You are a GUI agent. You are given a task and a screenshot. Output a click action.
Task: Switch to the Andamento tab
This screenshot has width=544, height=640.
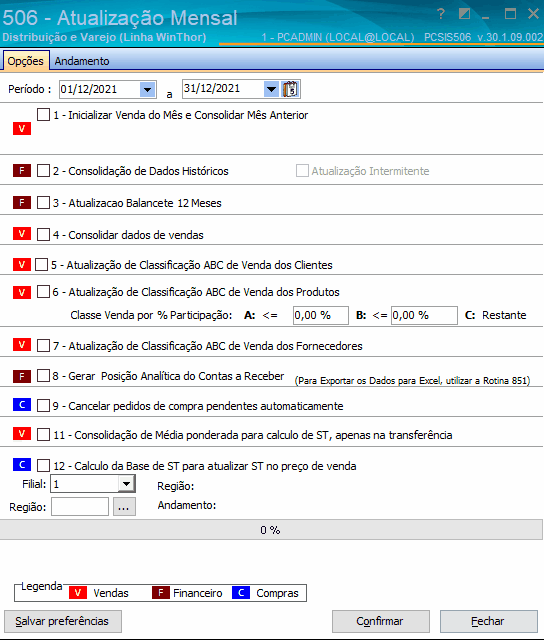(82, 61)
